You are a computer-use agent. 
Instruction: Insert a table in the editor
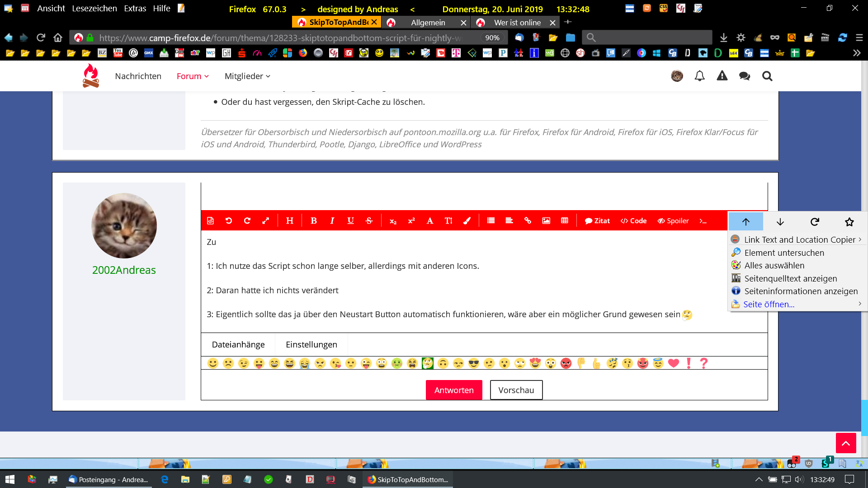point(565,221)
